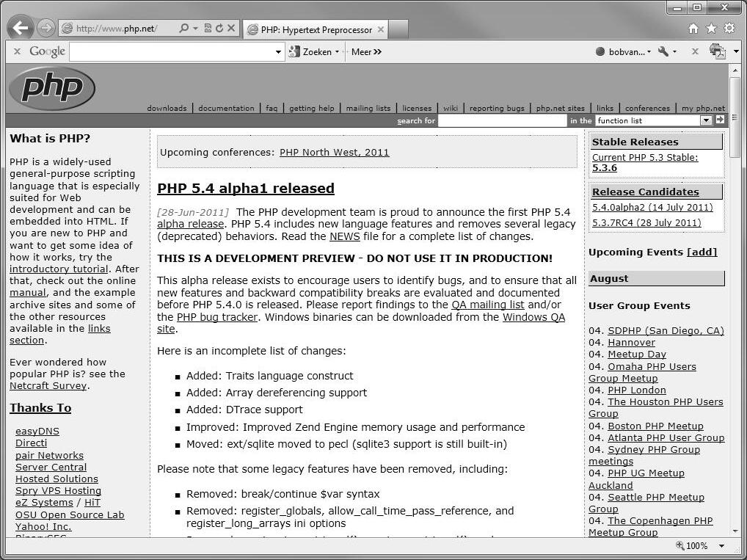Open 5.3.7RC4 (28 July 2011) link

(647, 222)
